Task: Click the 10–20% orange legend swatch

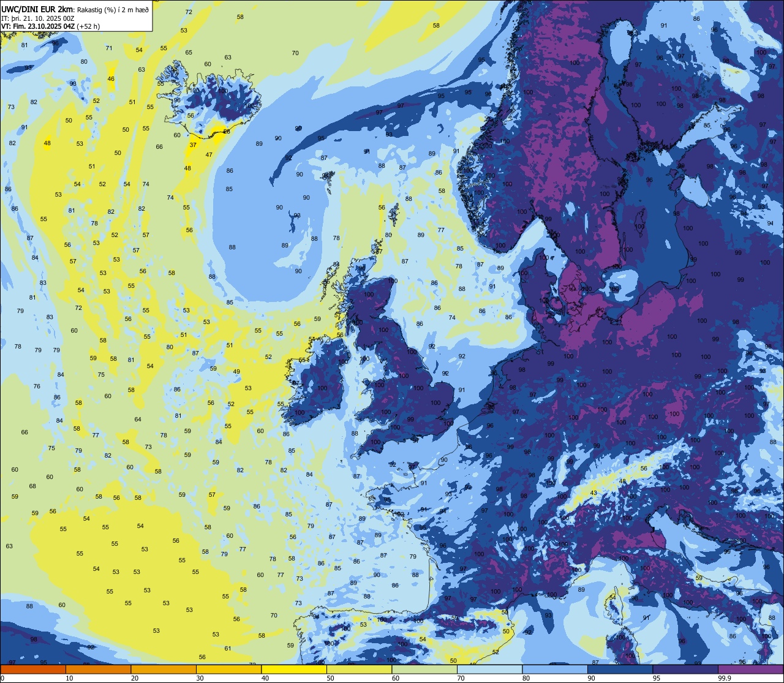Action: (98, 669)
